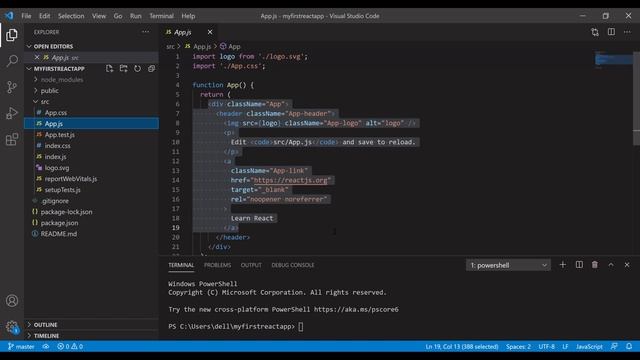Screen dimensions: 640x360
Task: Open the powershell terminal selector dropdown
Action: tap(508, 265)
